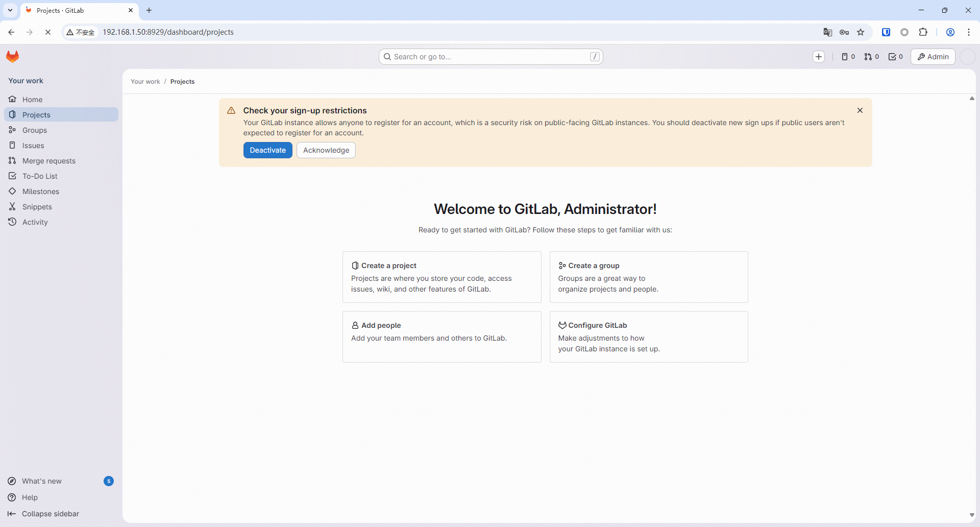Open Milestones in the sidebar

(61, 191)
